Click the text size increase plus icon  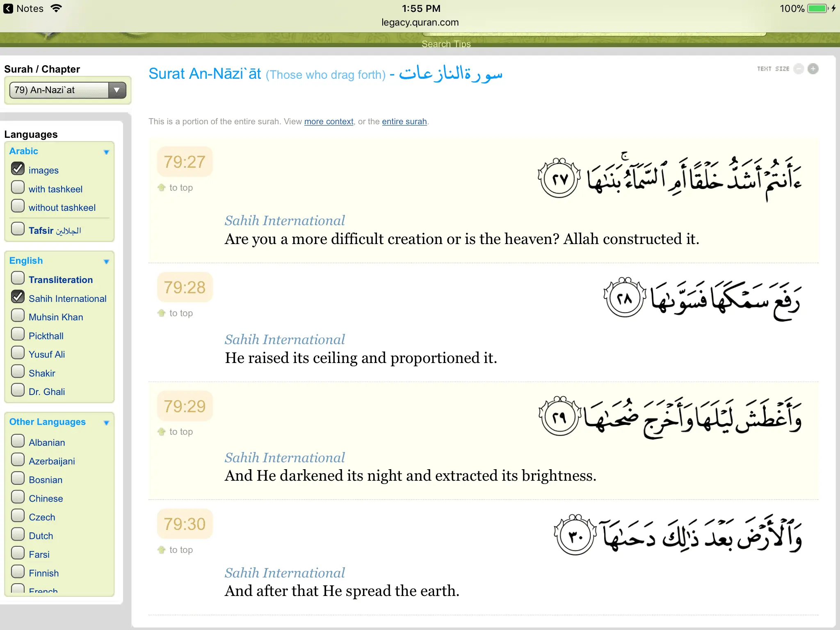click(x=813, y=69)
